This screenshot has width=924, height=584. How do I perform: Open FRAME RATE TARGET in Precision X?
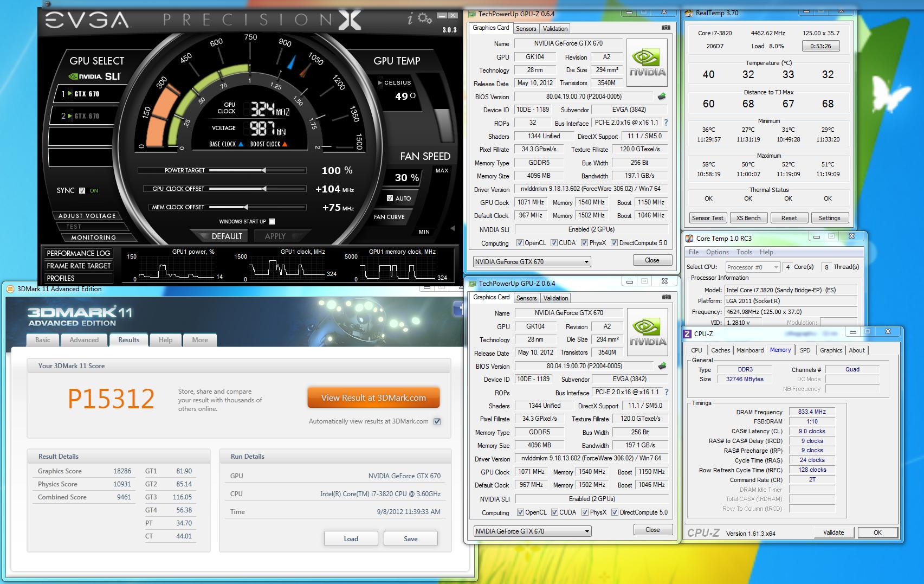click(x=78, y=266)
